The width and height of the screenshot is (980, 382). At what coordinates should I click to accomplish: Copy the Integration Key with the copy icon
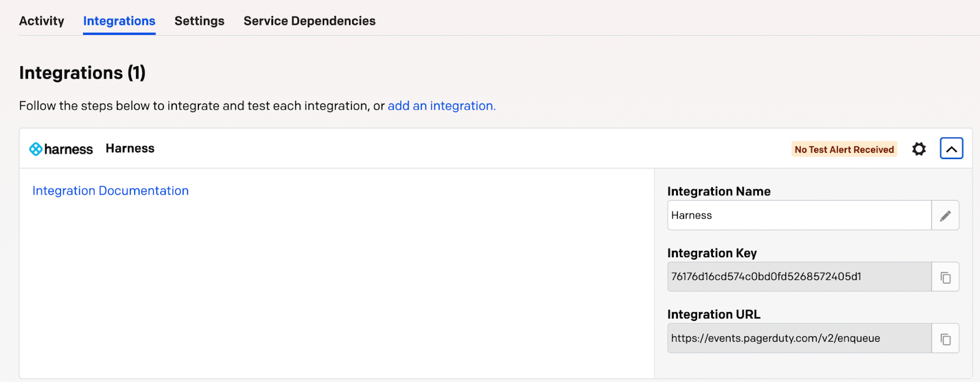(x=945, y=277)
